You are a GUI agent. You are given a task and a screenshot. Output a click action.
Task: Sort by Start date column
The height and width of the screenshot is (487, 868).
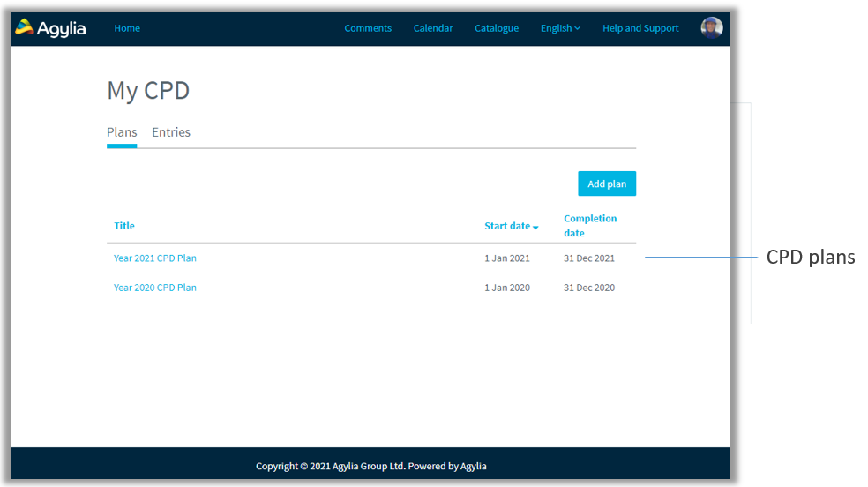511,226
